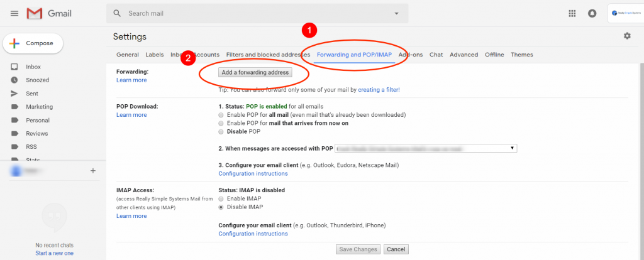
Task: Click the blurred user avatar in chat panel
Action: tap(16, 171)
